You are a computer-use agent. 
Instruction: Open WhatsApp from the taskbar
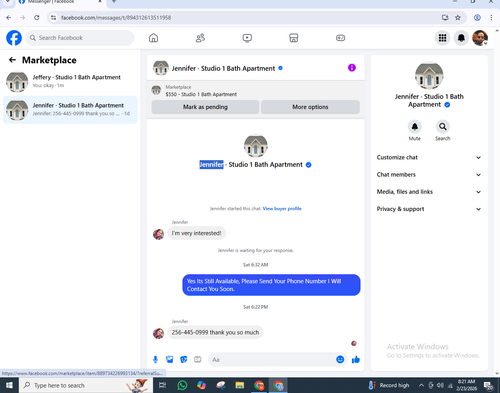coord(182,385)
